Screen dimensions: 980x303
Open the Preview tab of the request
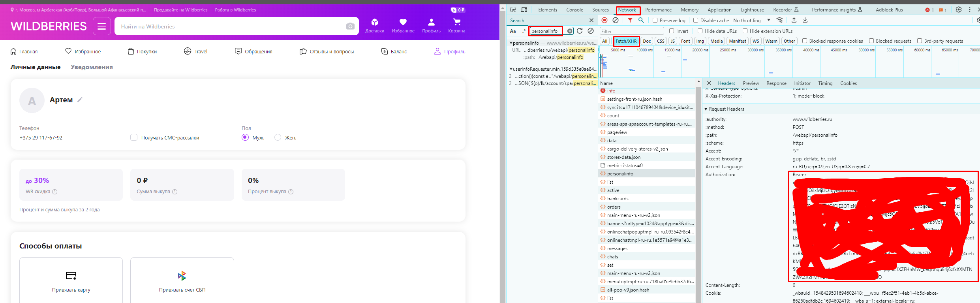pyautogui.click(x=751, y=83)
